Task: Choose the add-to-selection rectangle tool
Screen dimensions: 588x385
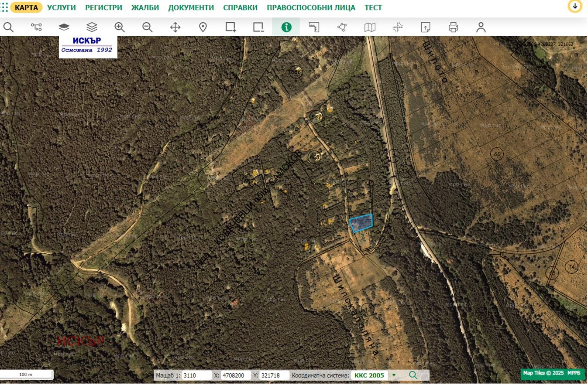Action: tap(231, 27)
